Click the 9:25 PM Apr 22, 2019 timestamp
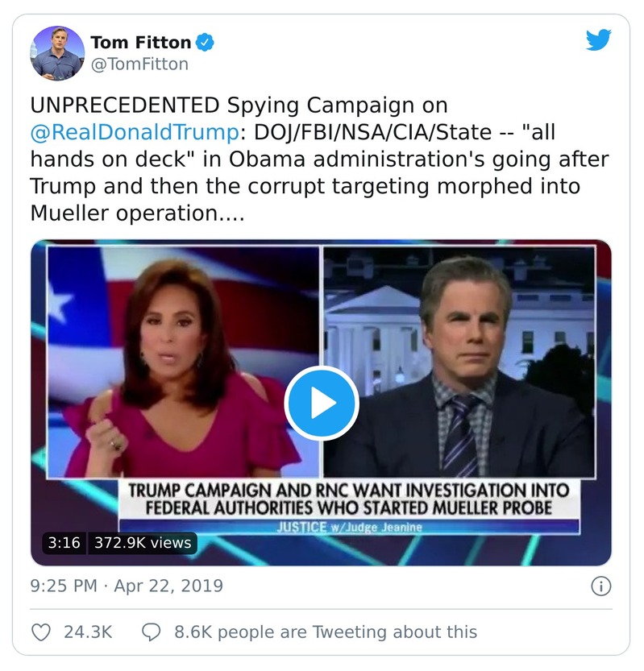Image resolution: width=644 pixels, height=671 pixels. pos(127,586)
